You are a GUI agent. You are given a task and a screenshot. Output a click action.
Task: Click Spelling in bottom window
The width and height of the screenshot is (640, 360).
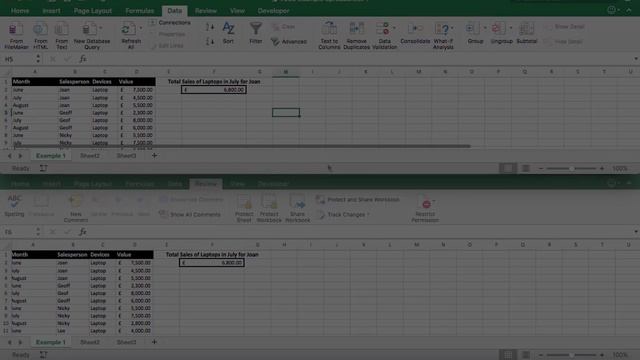click(14, 205)
